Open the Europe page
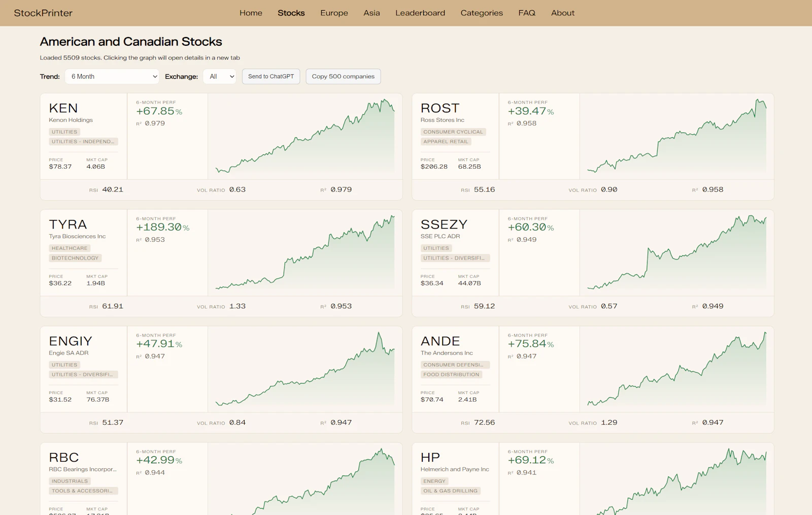The height and width of the screenshot is (515, 812). 334,13
